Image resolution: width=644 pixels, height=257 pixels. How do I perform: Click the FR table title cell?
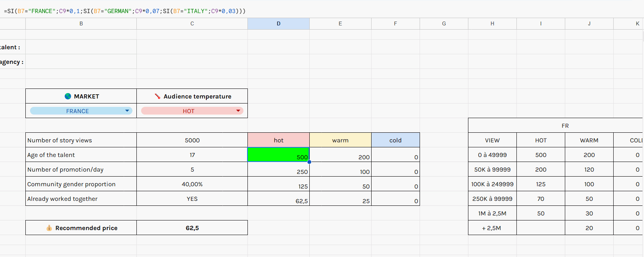(x=565, y=125)
